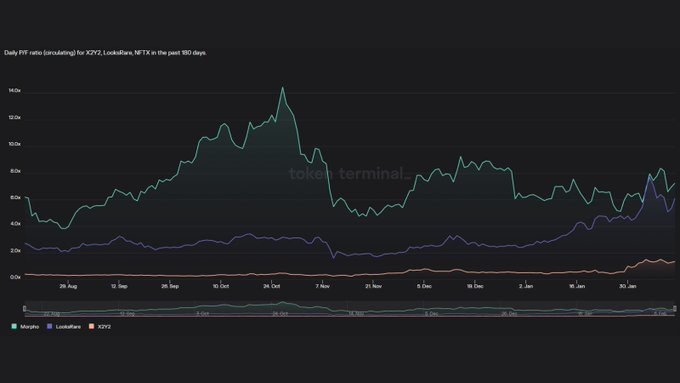The width and height of the screenshot is (680, 383).
Task: Click the 5 Dec marker in range navigator
Action: (x=432, y=313)
